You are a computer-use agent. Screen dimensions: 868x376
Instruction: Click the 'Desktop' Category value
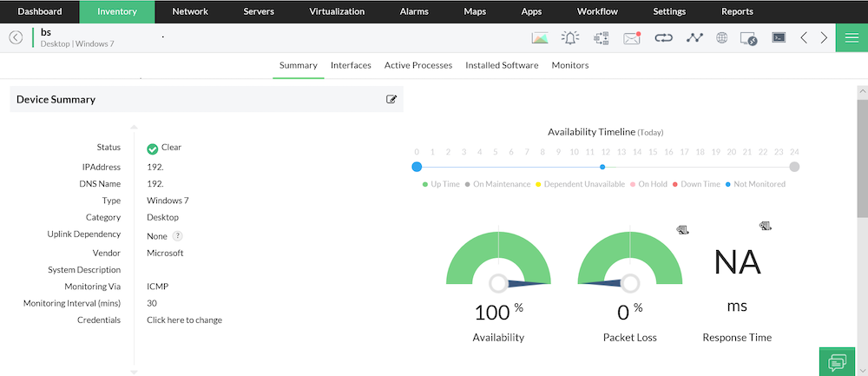click(163, 218)
